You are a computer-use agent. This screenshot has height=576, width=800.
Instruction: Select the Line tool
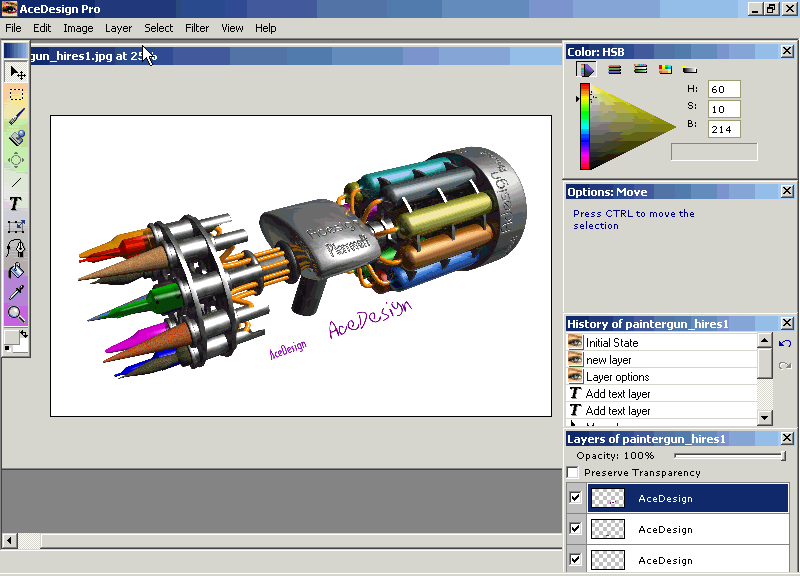(16, 182)
